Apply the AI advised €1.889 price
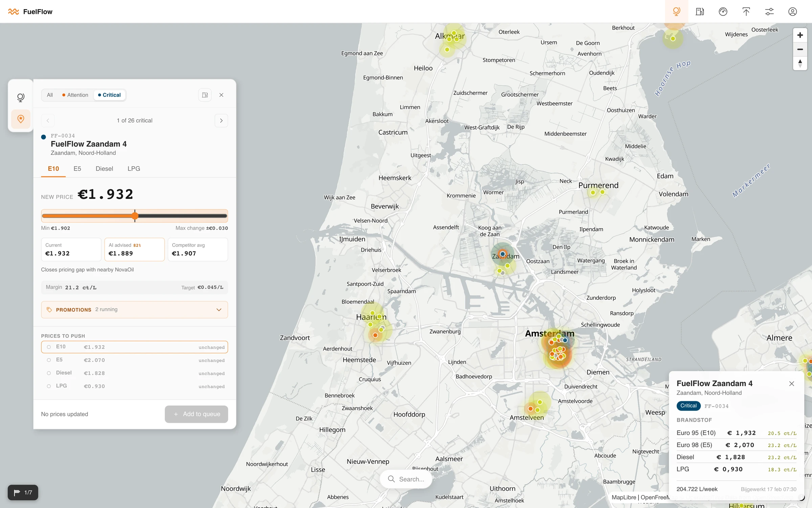 click(x=134, y=250)
